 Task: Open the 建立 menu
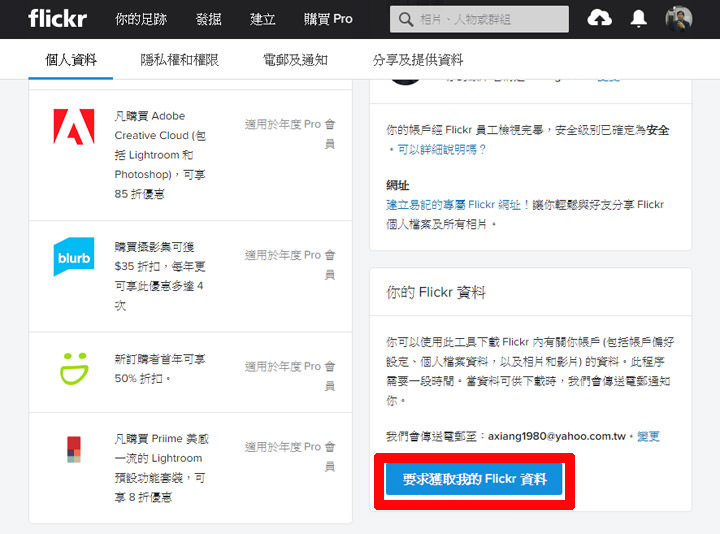tap(263, 19)
